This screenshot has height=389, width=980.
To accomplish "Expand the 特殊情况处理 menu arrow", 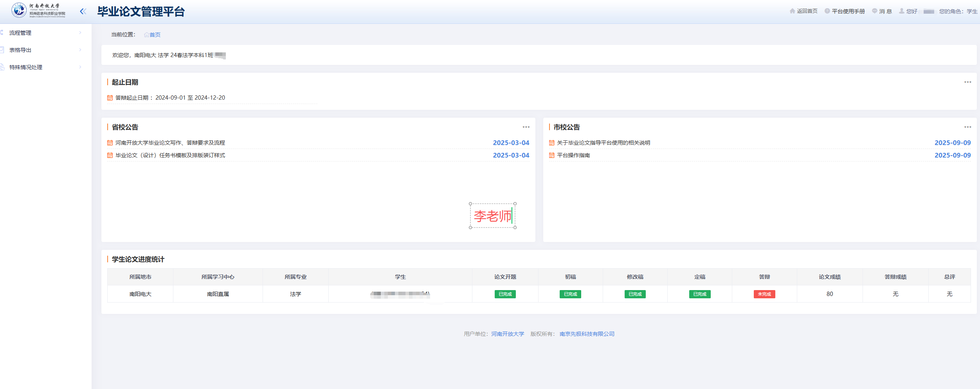I will (x=80, y=67).
